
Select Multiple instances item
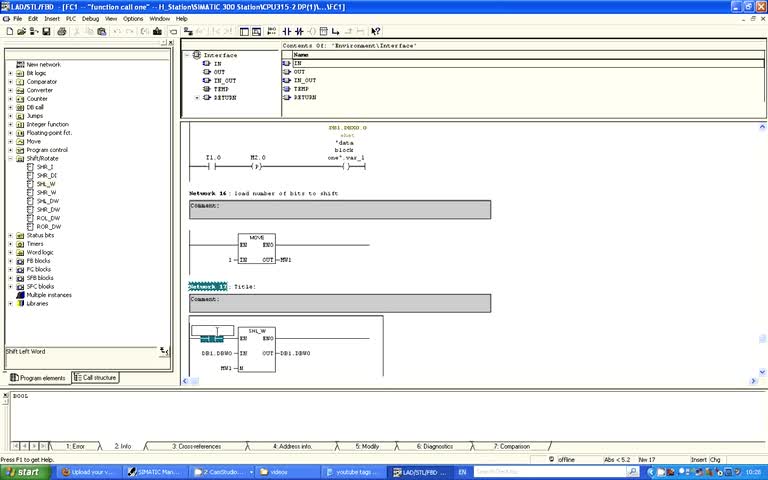click(x=49, y=295)
